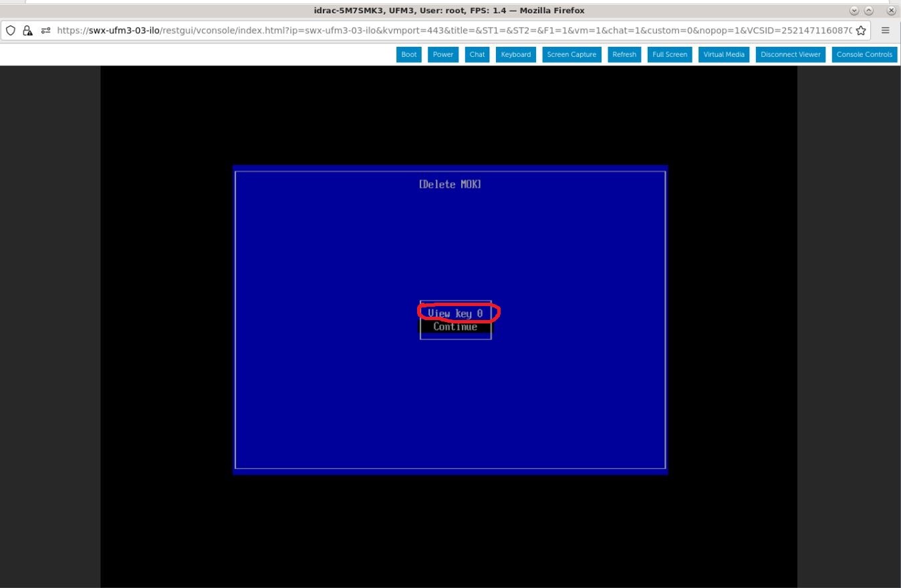
Task: Select View key 0 in the MOK dialog
Action: pyautogui.click(x=455, y=313)
